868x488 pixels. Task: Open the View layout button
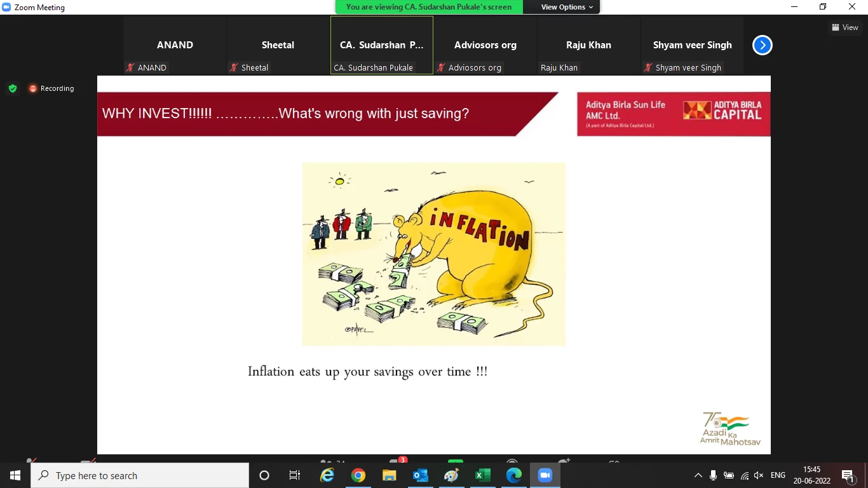pyautogui.click(x=845, y=27)
